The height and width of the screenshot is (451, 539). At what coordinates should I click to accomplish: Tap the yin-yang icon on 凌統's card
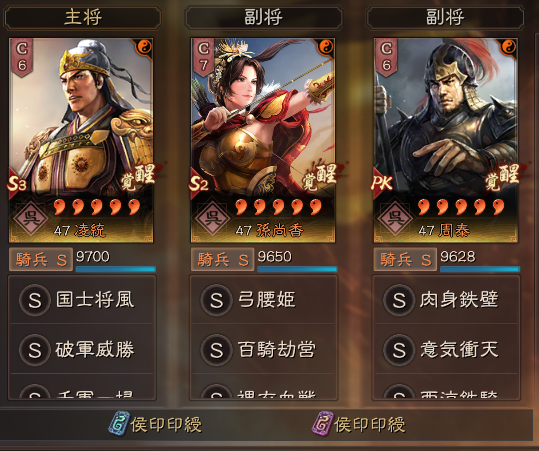tap(145, 46)
